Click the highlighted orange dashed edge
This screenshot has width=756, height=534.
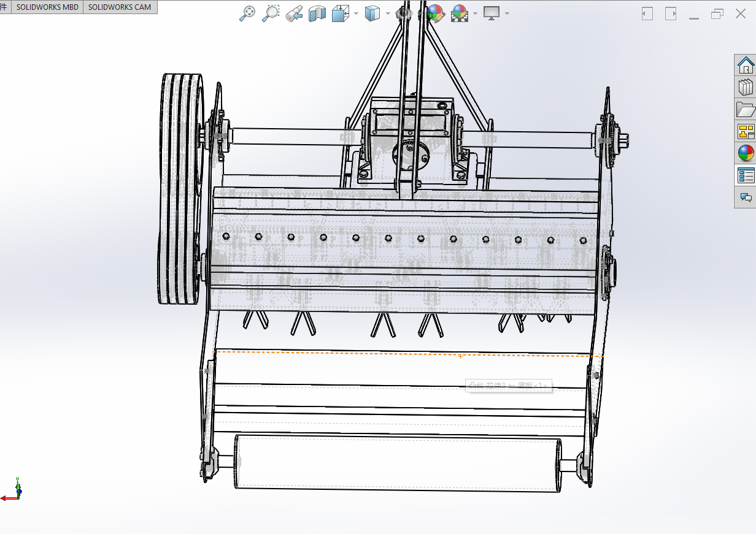coord(408,354)
